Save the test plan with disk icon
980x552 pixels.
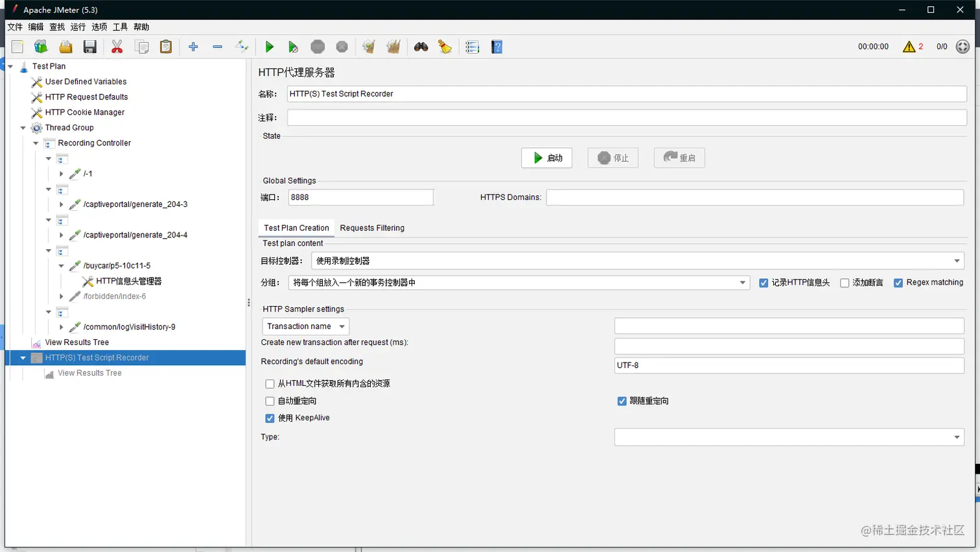pyautogui.click(x=90, y=47)
